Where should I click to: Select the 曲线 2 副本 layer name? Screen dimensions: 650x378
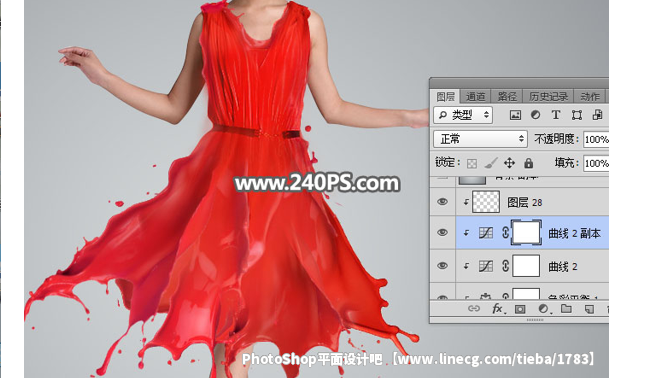(x=574, y=233)
